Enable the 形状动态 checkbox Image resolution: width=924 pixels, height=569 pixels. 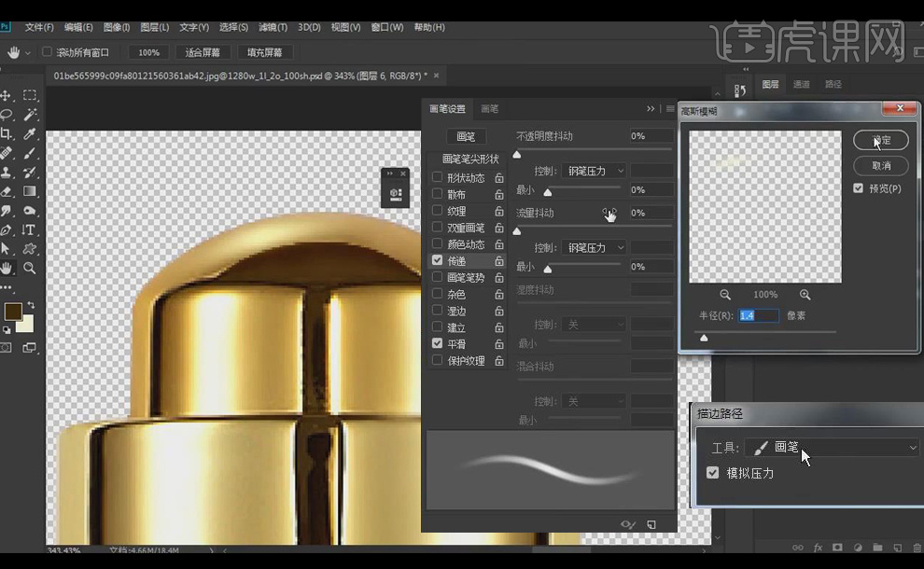pyautogui.click(x=437, y=177)
